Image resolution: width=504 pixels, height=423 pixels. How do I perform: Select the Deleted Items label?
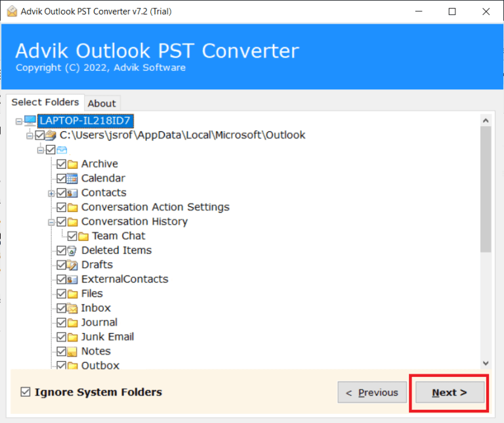116,250
